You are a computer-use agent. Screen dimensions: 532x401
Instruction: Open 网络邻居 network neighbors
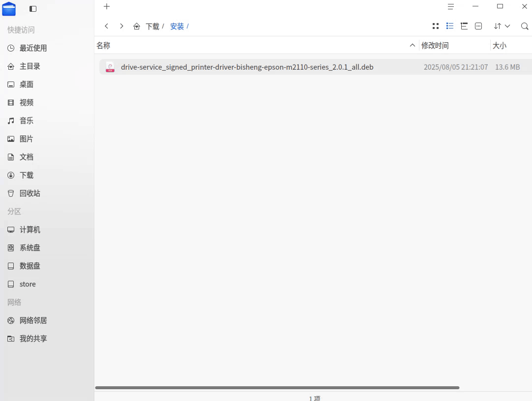tap(33, 320)
